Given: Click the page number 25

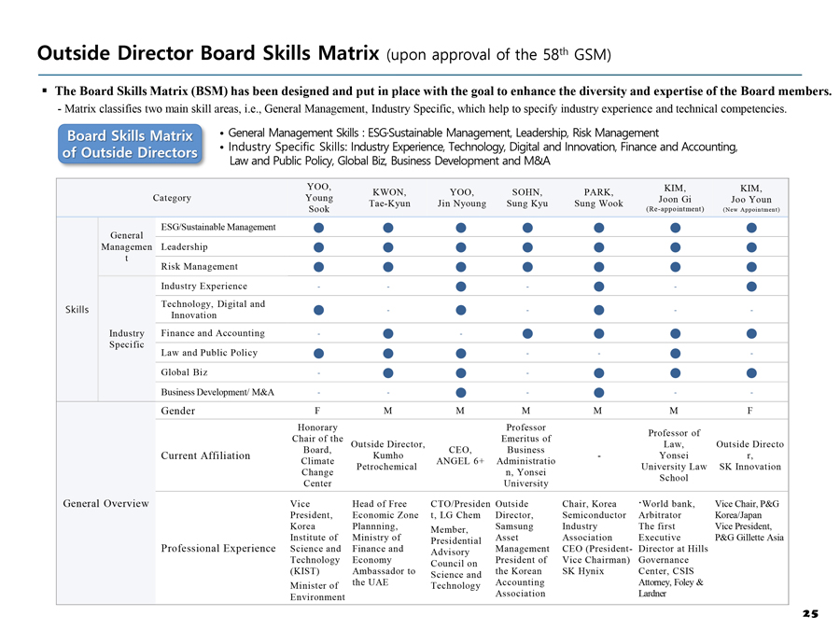Looking at the screenshot, I should [809, 613].
